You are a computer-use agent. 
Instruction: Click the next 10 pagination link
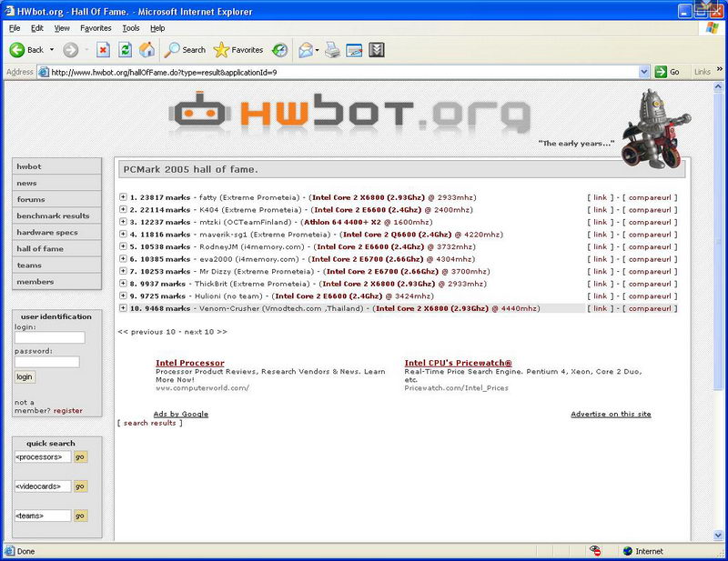point(206,332)
